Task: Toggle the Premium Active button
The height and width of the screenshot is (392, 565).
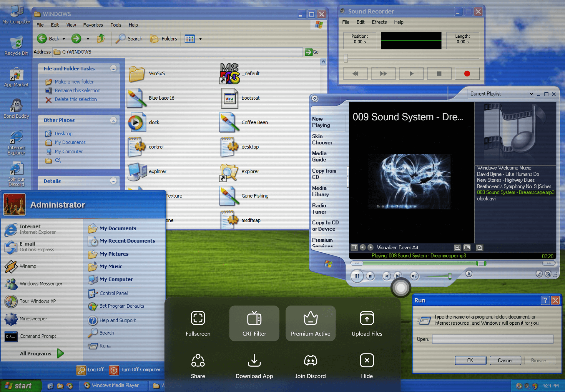Action: [x=310, y=323]
